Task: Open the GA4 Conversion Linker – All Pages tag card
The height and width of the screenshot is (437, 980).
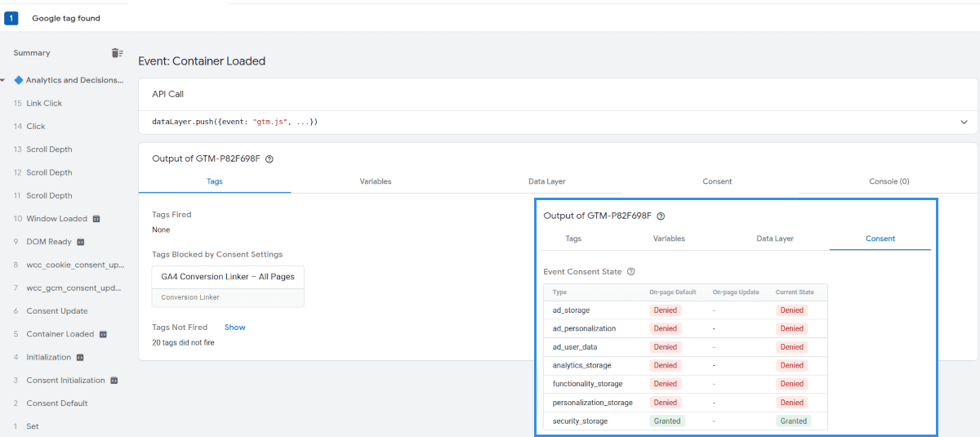Action: pyautogui.click(x=228, y=286)
